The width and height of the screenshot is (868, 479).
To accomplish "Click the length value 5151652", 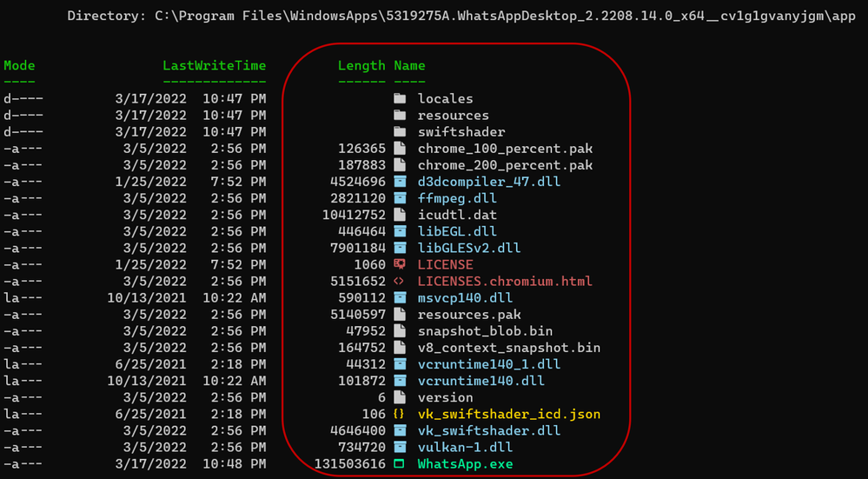I will coord(358,282).
